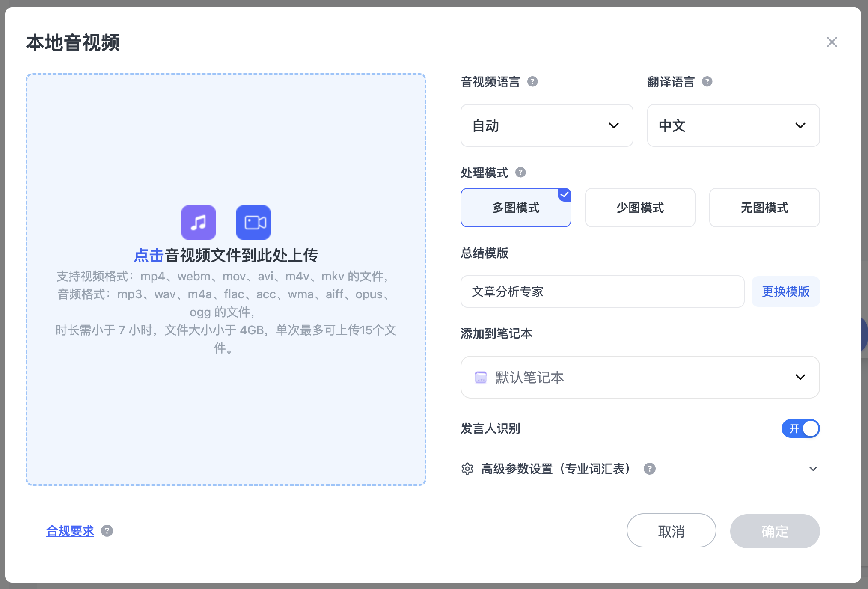868x589 pixels.
Task: Open the 音视频语言 dropdown set to 自动
Action: click(547, 125)
